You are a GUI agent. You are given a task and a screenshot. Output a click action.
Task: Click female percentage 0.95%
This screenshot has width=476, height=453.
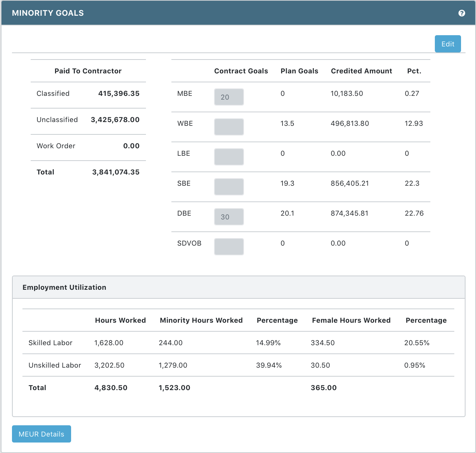[415, 365]
